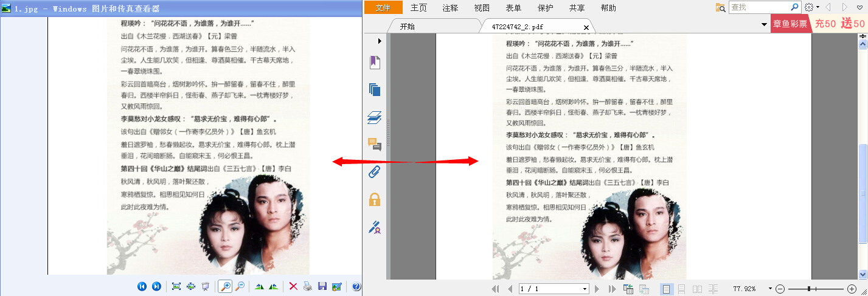This screenshot has width=868, height=296.
Task: Open digital signatures panel in PDF sidebar
Action: coord(375,227)
